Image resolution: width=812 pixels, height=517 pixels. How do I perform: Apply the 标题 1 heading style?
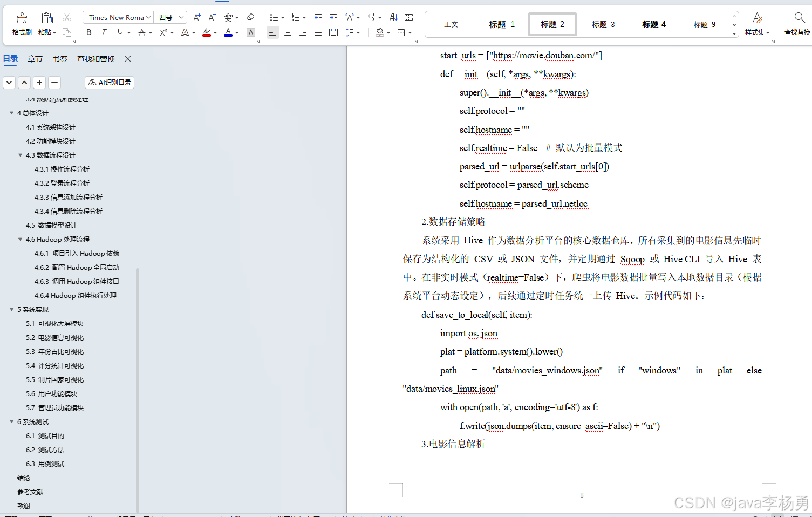coord(501,24)
